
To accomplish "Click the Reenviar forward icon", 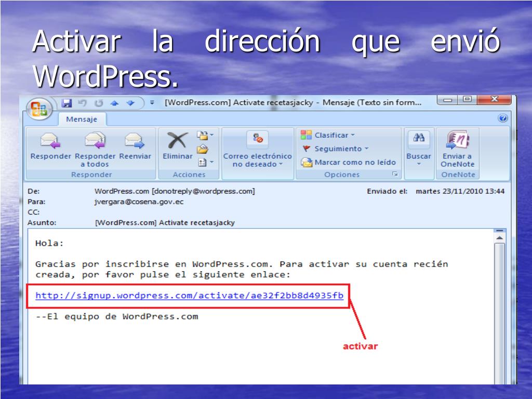I will (x=135, y=140).
